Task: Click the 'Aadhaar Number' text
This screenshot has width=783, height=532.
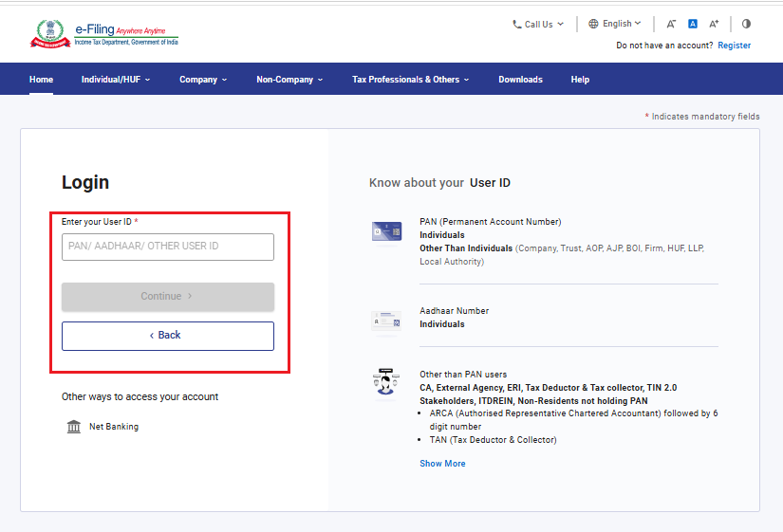Action: [454, 310]
